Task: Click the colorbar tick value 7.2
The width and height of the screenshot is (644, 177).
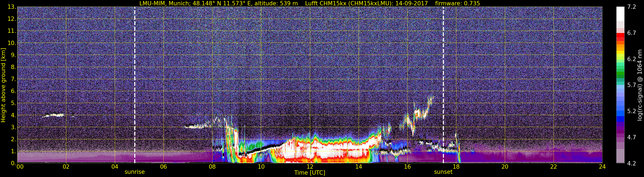Action: (x=632, y=7)
